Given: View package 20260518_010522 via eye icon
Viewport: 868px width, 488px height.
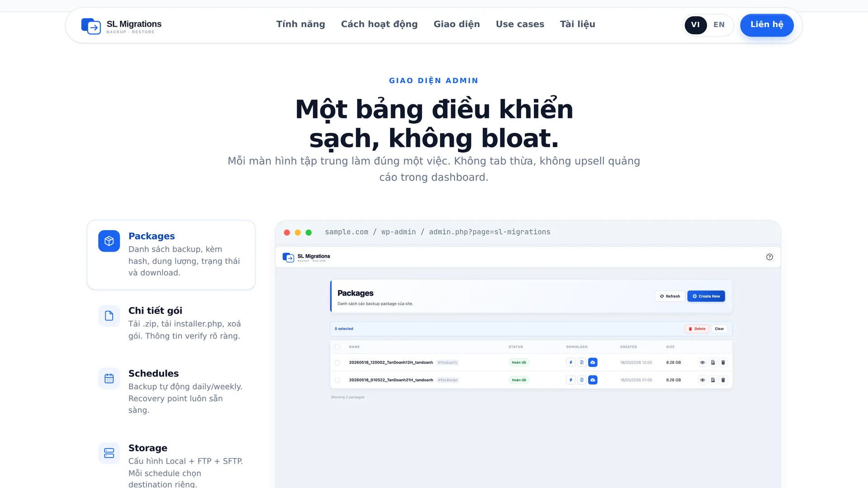Looking at the screenshot, I should tap(703, 380).
